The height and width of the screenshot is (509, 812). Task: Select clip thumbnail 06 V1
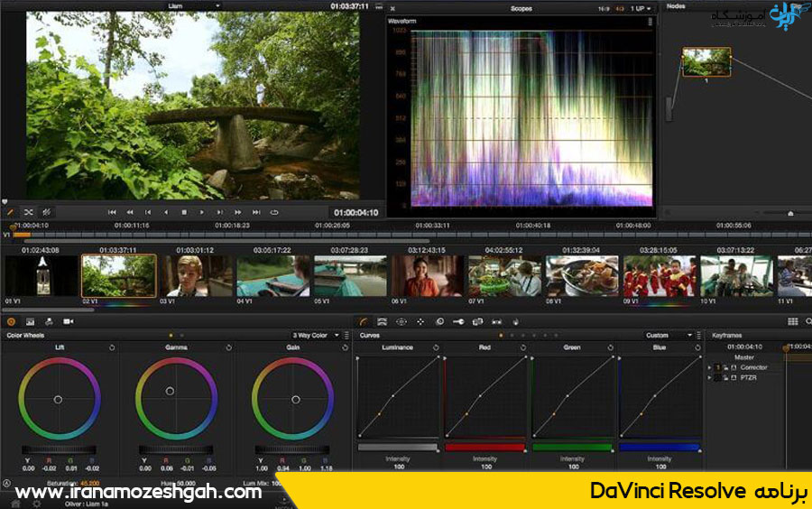pyautogui.click(x=428, y=276)
